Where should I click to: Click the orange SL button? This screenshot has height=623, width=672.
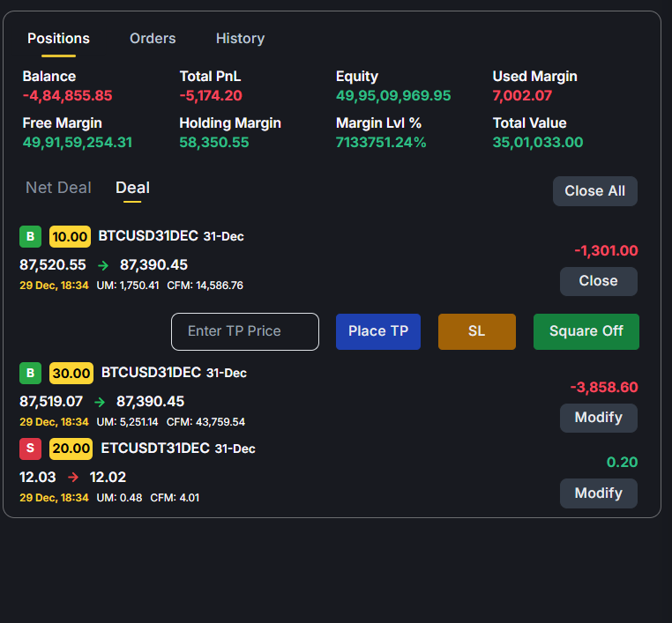point(476,331)
